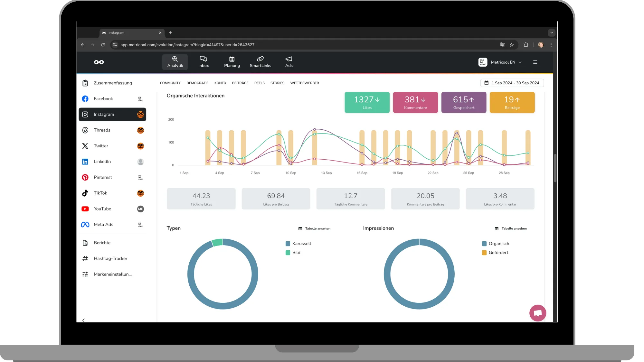Image resolution: width=644 pixels, height=362 pixels.
Task: Open Tabelle ansehen for Impressionen
Action: 511,228
